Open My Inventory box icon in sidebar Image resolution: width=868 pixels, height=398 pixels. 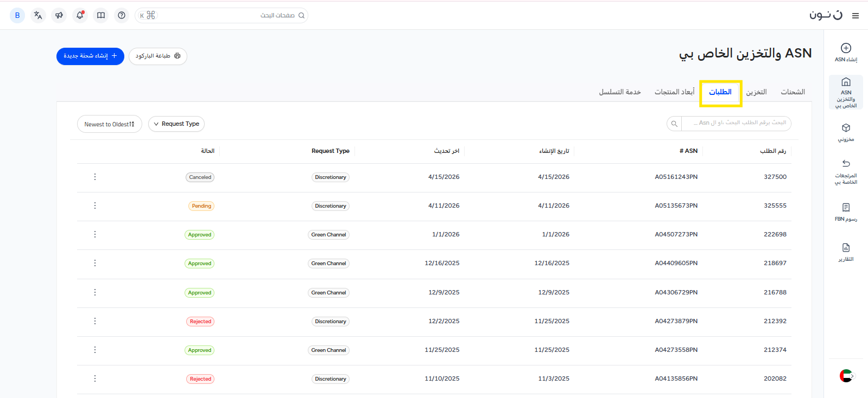pos(846,128)
